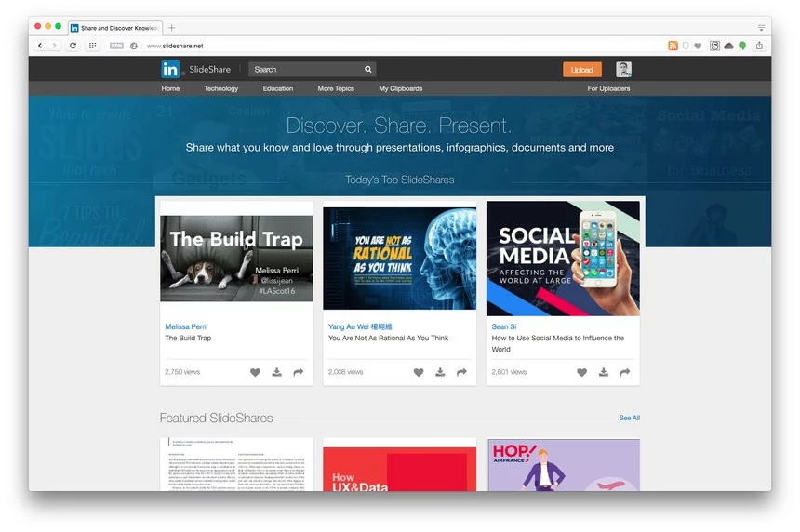
Task: Share the Social Media slideshare by Sean Si
Action: tap(625, 372)
